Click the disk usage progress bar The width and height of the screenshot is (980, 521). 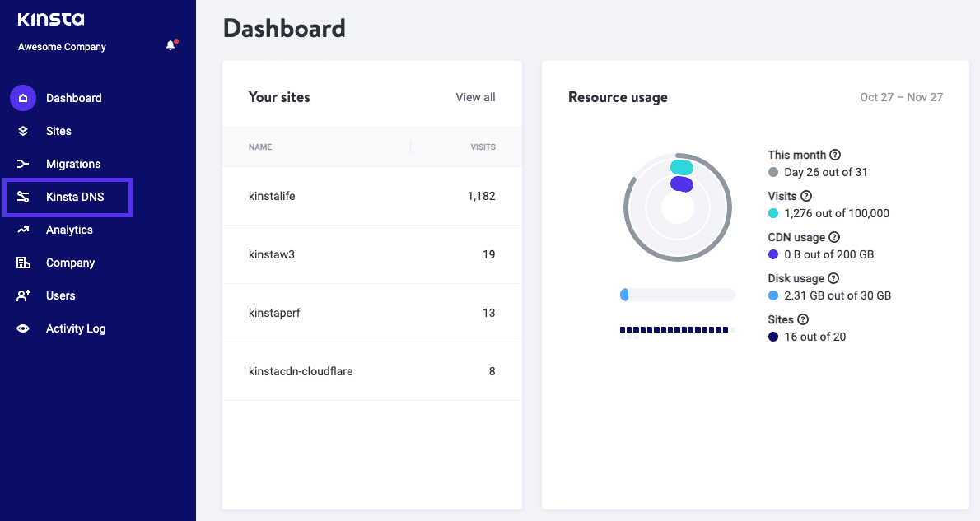(x=677, y=293)
